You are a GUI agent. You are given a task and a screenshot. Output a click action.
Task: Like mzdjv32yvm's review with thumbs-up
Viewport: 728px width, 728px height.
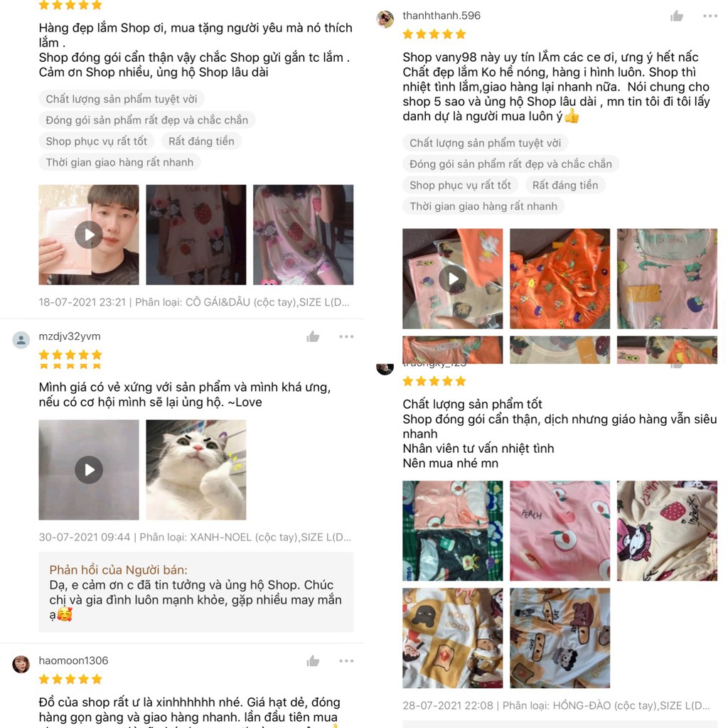(x=313, y=336)
